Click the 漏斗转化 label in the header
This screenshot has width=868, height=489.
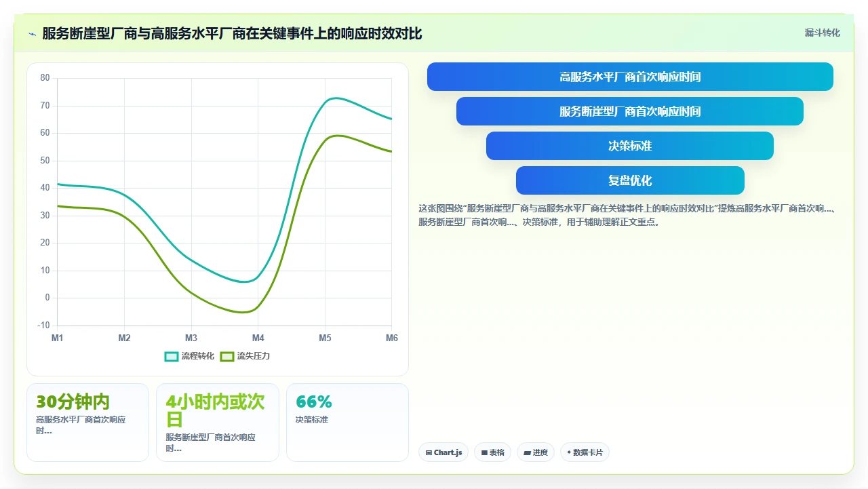tap(823, 33)
